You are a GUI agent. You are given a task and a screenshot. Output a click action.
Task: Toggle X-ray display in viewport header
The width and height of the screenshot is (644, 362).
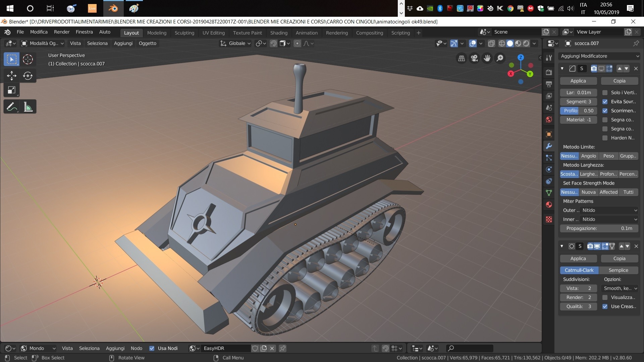click(x=491, y=43)
